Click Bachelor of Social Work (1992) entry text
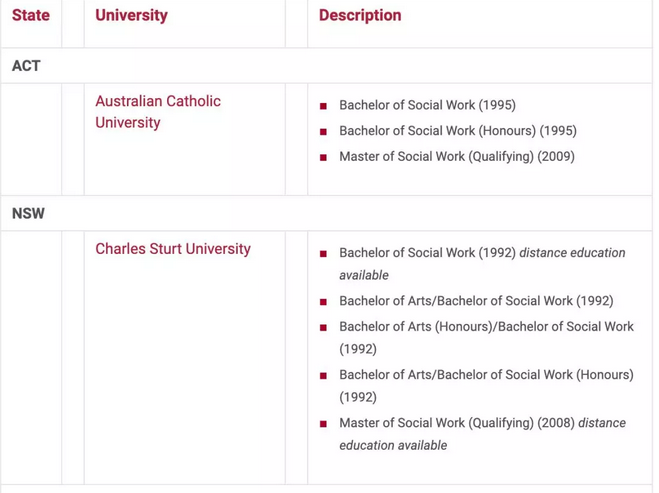The image size is (659, 493). coord(427,253)
